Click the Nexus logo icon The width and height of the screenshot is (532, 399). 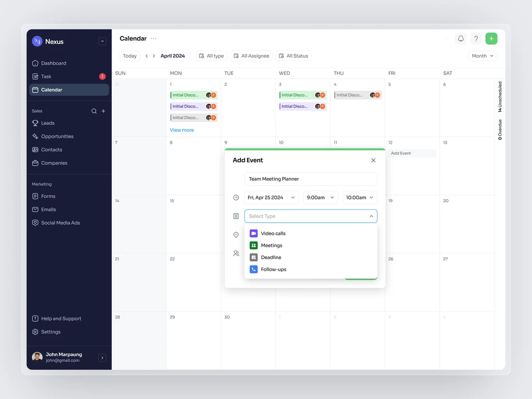[37, 42]
